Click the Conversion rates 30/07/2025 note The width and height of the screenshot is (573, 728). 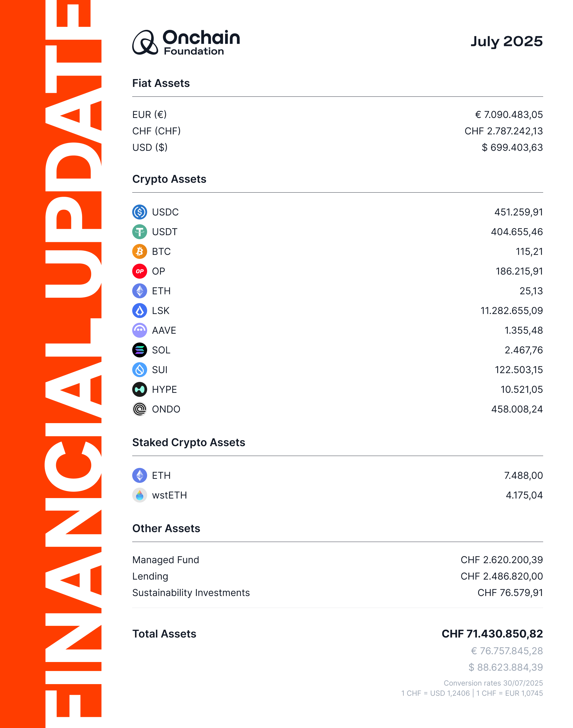(493, 683)
